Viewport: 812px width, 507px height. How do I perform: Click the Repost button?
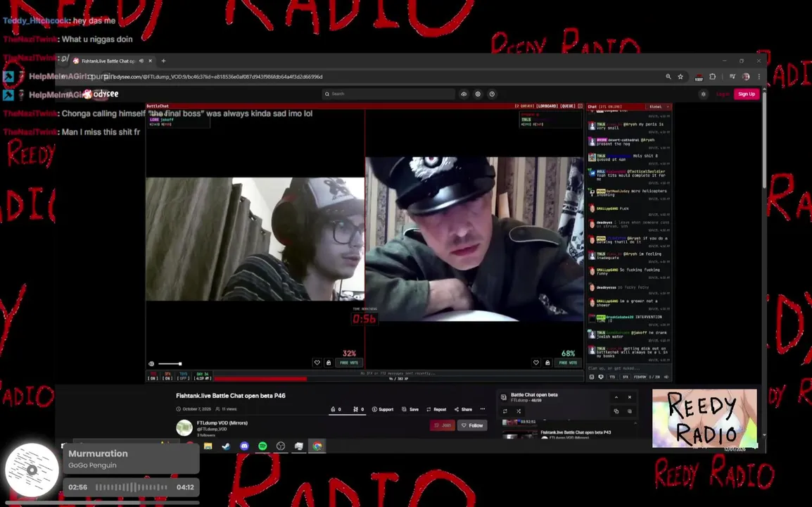pyautogui.click(x=436, y=410)
